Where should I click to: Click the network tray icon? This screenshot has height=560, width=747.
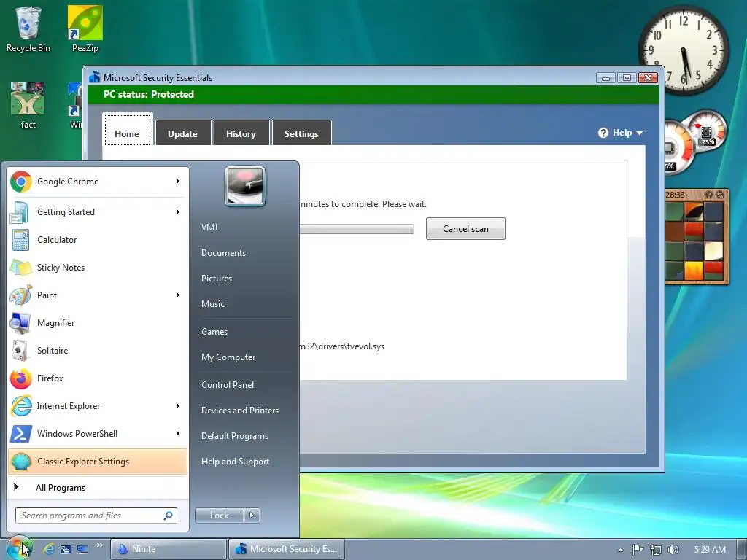tap(656, 550)
